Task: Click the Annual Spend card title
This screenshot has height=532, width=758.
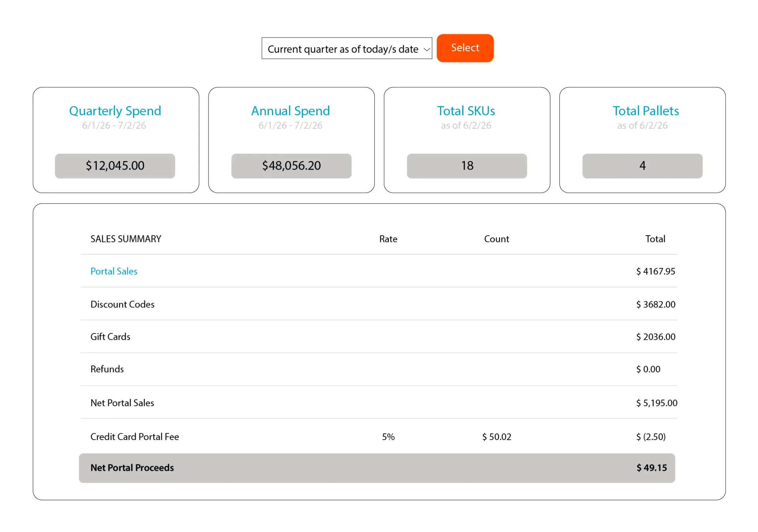Action: tap(291, 111)
